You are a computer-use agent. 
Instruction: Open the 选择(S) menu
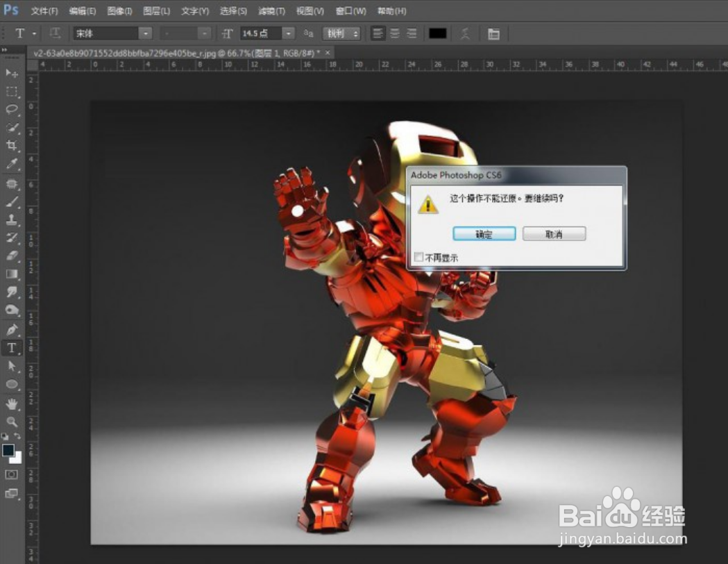click(233, 10)
